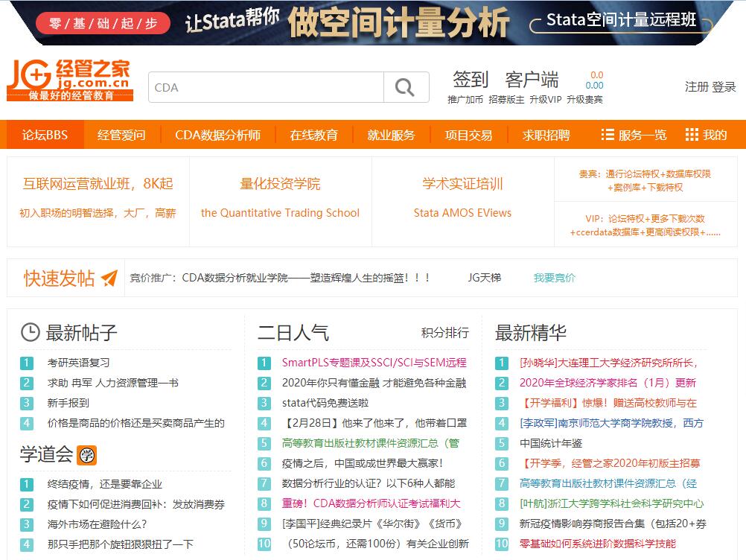Open 项目交易 navigation item

point(468,135)
